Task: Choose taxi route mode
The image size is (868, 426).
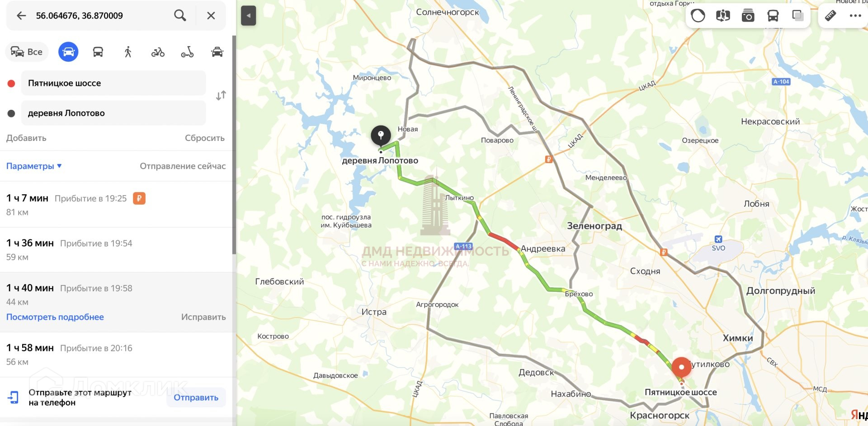Action: [x=217, y=52]
